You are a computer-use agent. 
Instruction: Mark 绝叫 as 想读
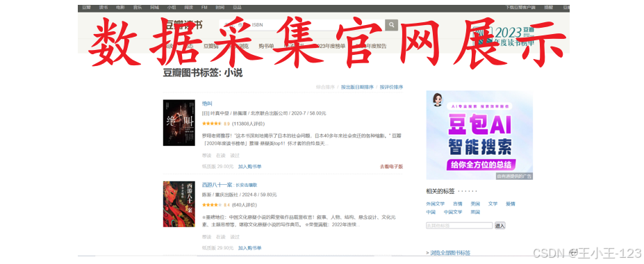(x=206, y=156)
